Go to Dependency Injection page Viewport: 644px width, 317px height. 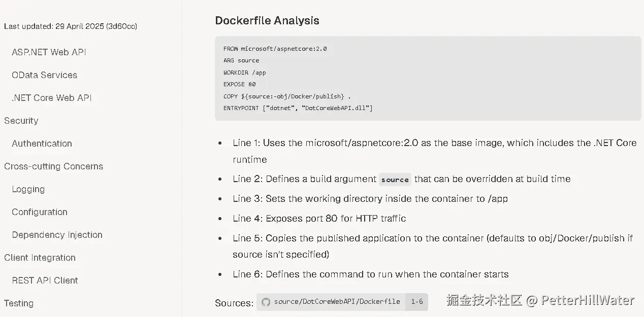click(57, 235)
